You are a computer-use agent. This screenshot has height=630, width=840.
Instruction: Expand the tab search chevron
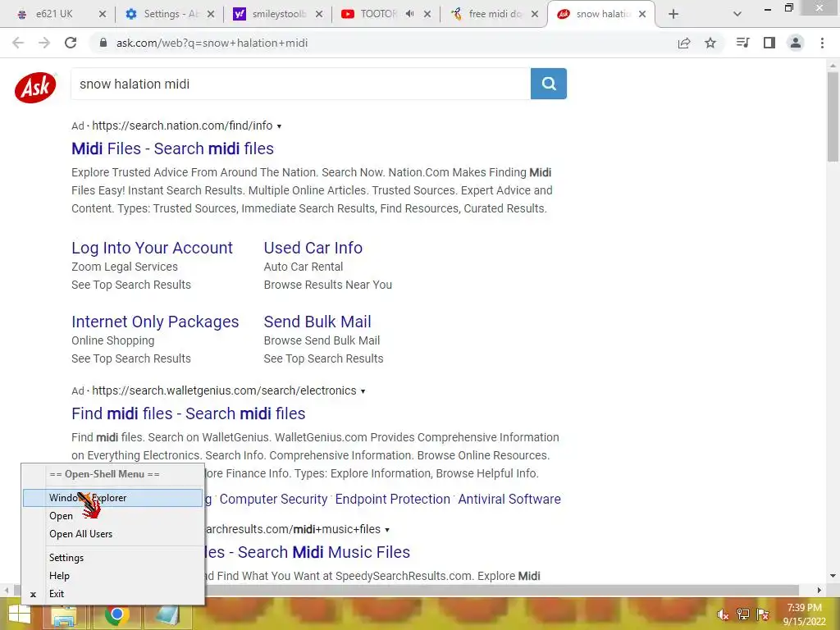737,14
